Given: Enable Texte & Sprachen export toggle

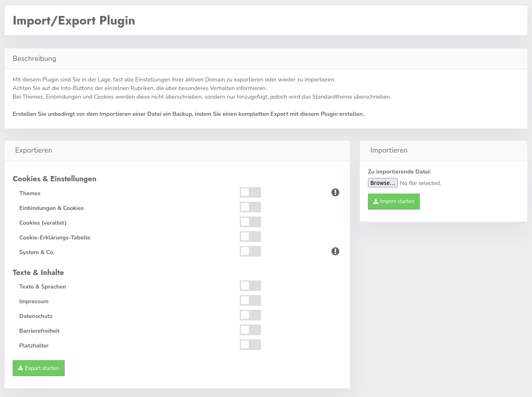Looking at the screenshot, I should coord(250,286).
